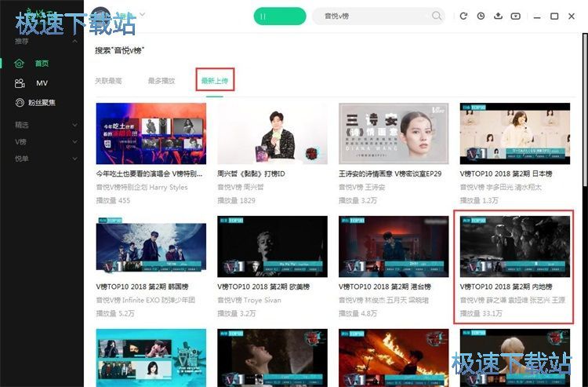This screenshot has width=588, height=387.
Task: Click the search field containing 音悦v榜
Action: click(x=378, y=16)
